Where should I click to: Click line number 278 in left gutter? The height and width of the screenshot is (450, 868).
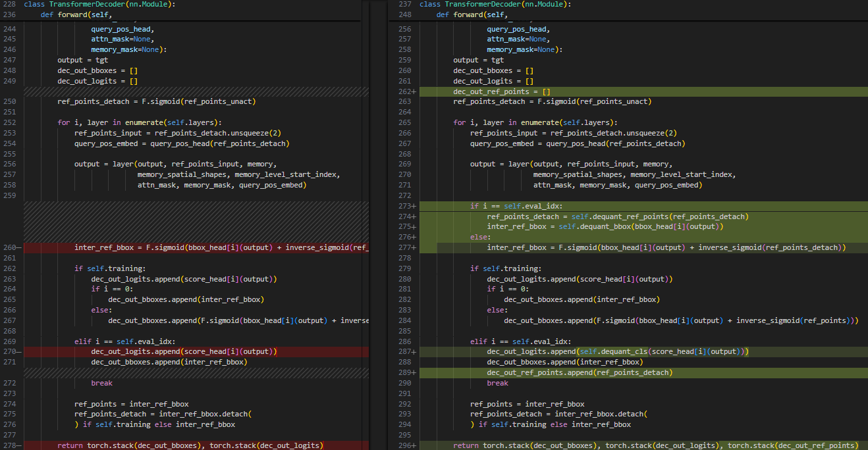point(9,446)
